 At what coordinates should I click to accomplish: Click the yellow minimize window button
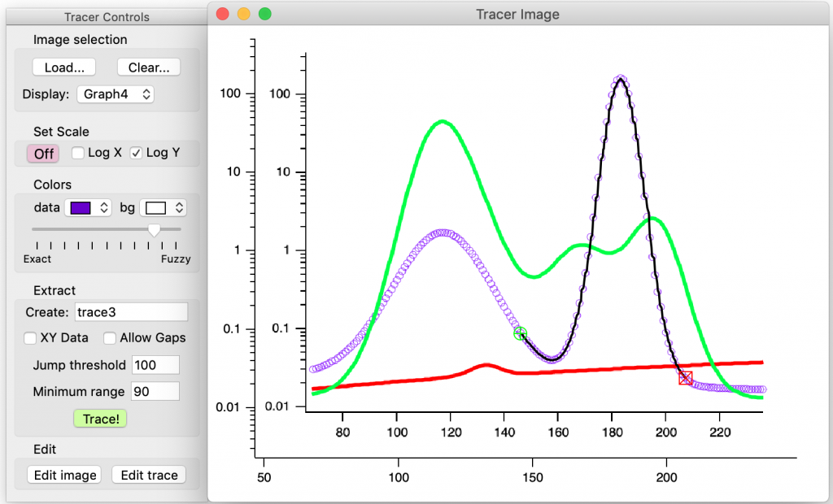(x=243, y=14)
